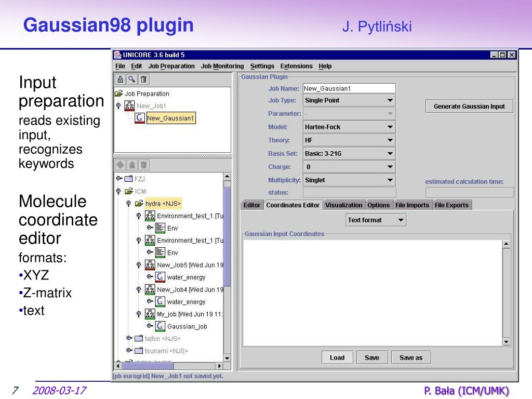Click the upload icon in lower tree toolbar
The image size is (532, 399).
pyautogui.click(x=132, y=165)
